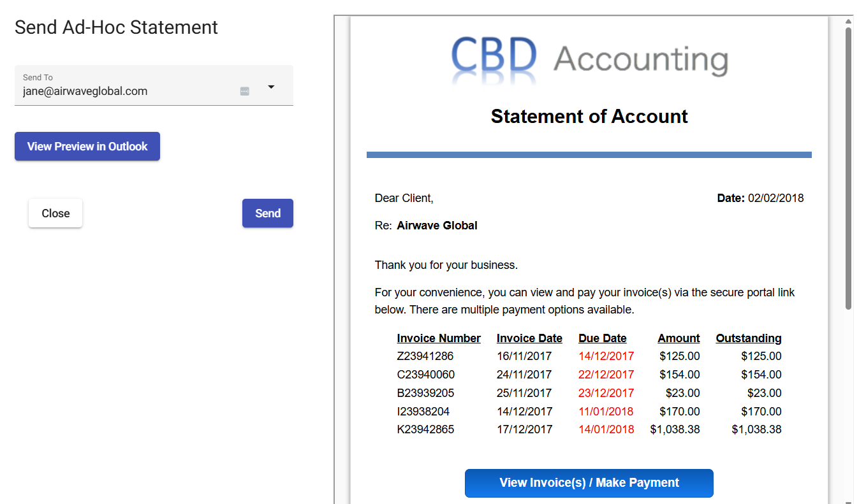Click invoice number K23942865
This screenshot has height=504, width=866.
coord(425,429)
